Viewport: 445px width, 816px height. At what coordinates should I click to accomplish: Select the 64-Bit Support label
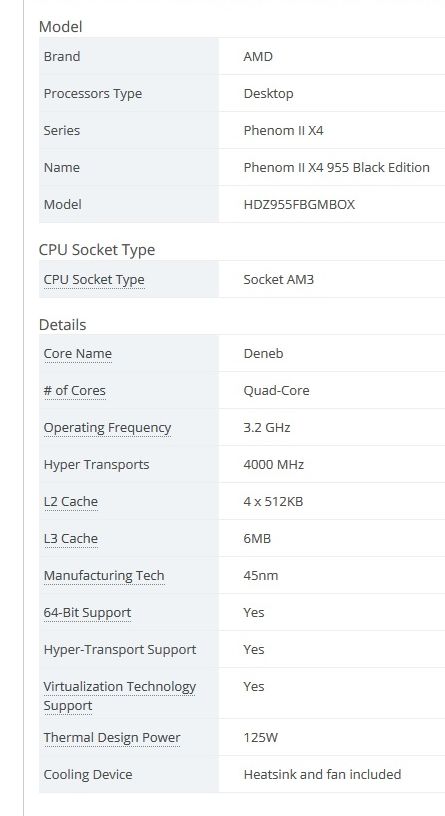coord(87,612)
